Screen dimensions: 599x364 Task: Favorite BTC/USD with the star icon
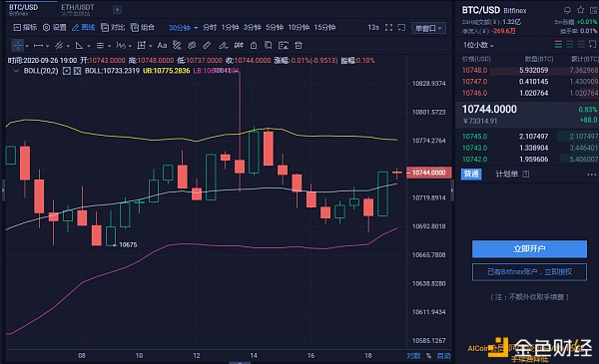click(x=581, y=10)
